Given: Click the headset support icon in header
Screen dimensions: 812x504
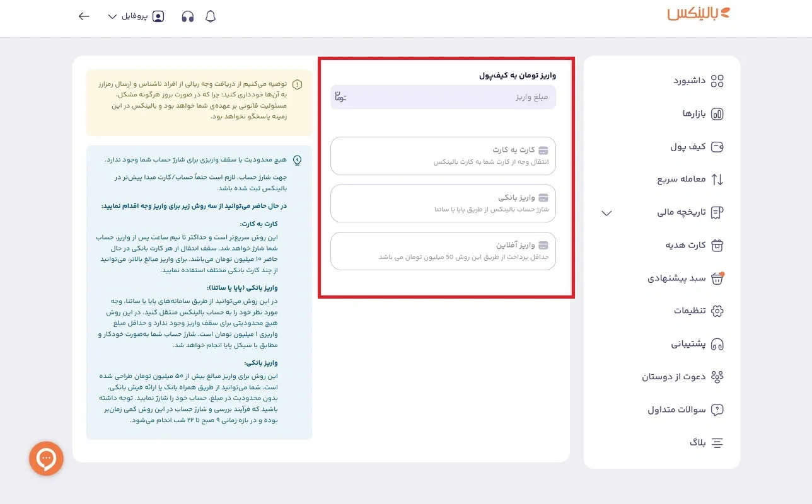Looking at the screenshot, I should coord(187,16).
